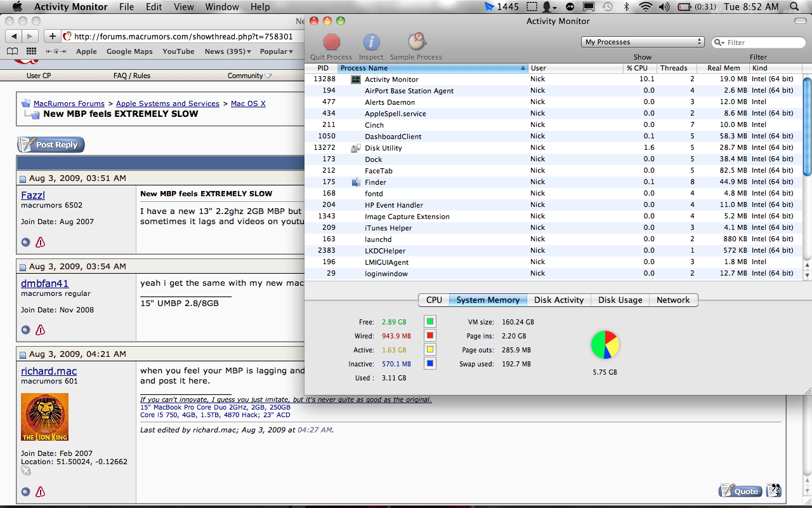Expand the Popular bookmarks folder

pos(277,51)
